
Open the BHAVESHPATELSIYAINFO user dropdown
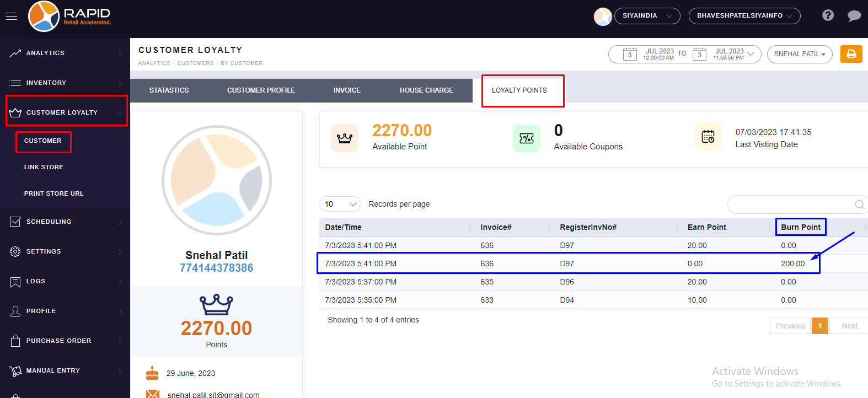click(x=744, y=16)
